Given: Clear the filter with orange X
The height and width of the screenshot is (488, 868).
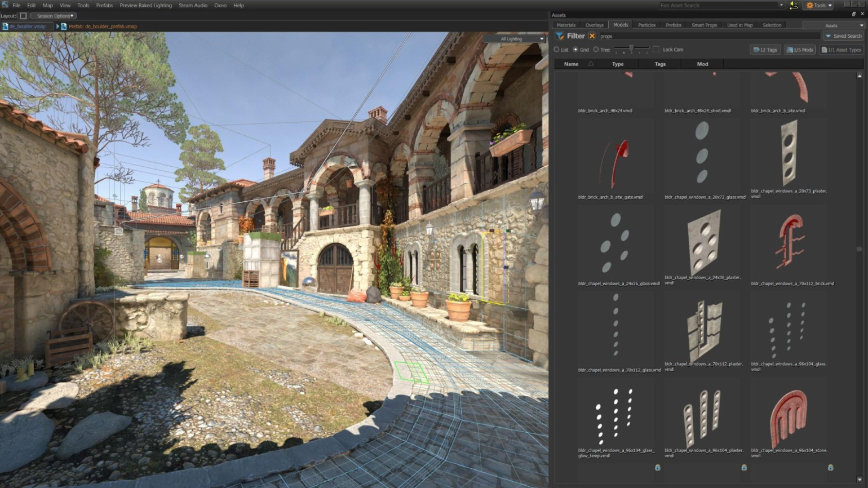Looking at the screenshot, I should click(x=592, y=36).
